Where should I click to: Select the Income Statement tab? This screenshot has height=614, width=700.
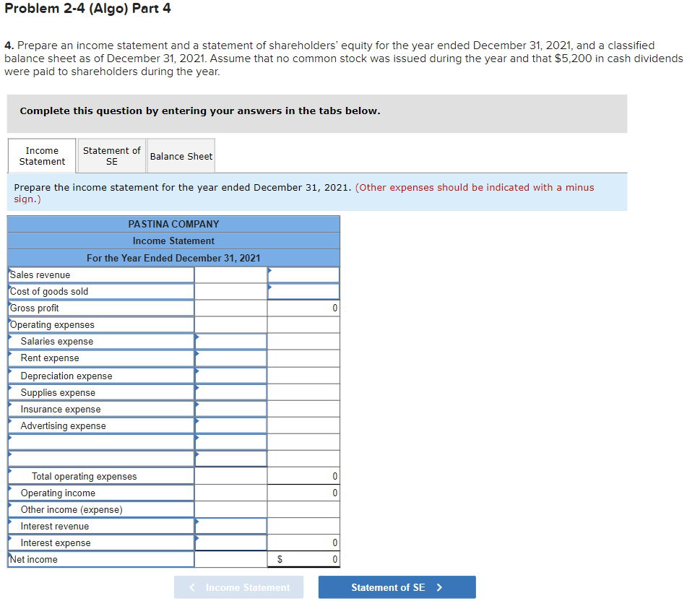coord(41,155)
